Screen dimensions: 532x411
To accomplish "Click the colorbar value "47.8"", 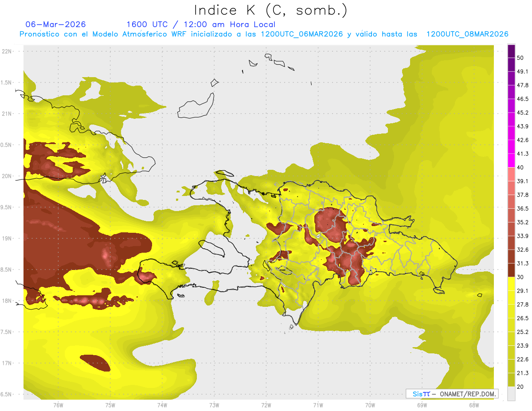I will 523,85.
